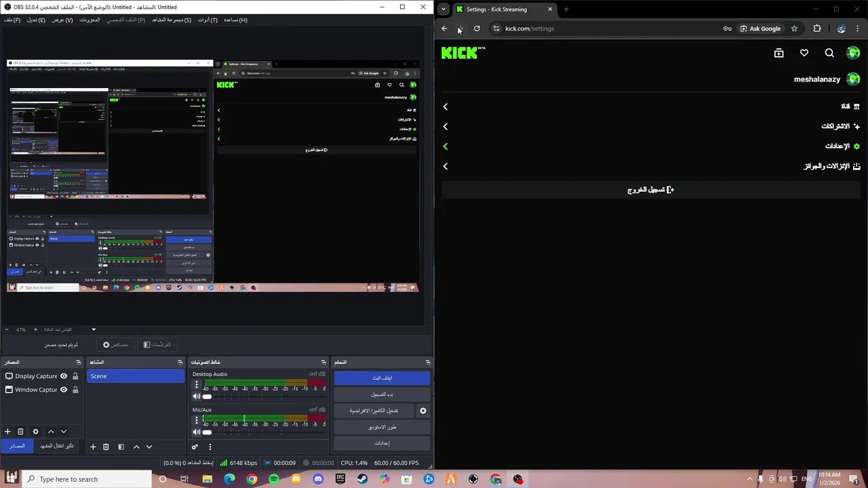This screenshot has height=488, width=868.
Task: Open Kick profile avatar menu in header
Action: 853,53
